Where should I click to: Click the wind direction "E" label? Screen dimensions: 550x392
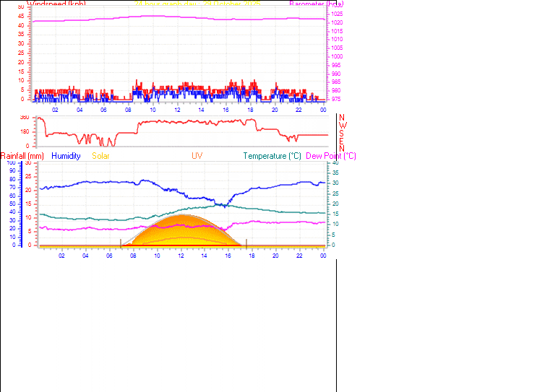click(341, 141)
